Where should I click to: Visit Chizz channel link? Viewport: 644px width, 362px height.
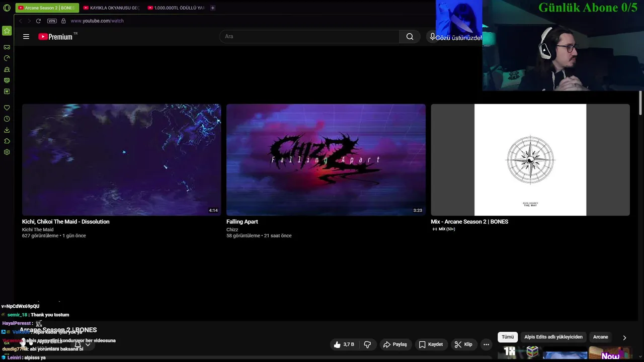click(x=232, y=230)
